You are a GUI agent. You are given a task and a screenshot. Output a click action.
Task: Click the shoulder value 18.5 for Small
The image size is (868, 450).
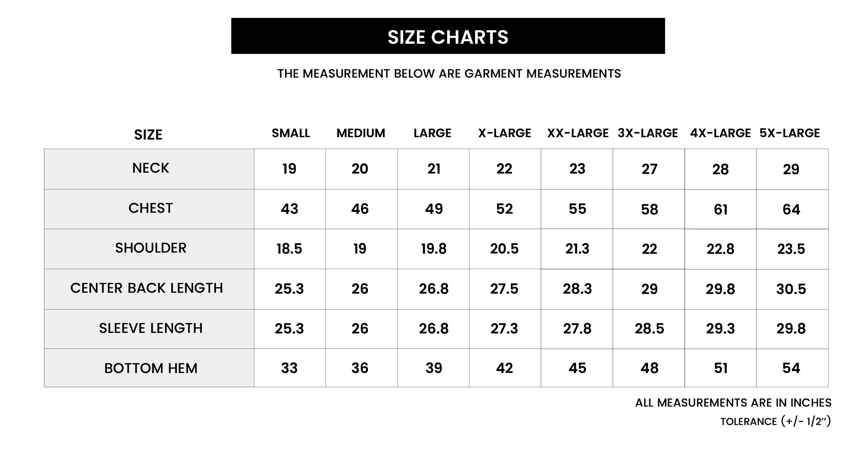click(289, 249)
